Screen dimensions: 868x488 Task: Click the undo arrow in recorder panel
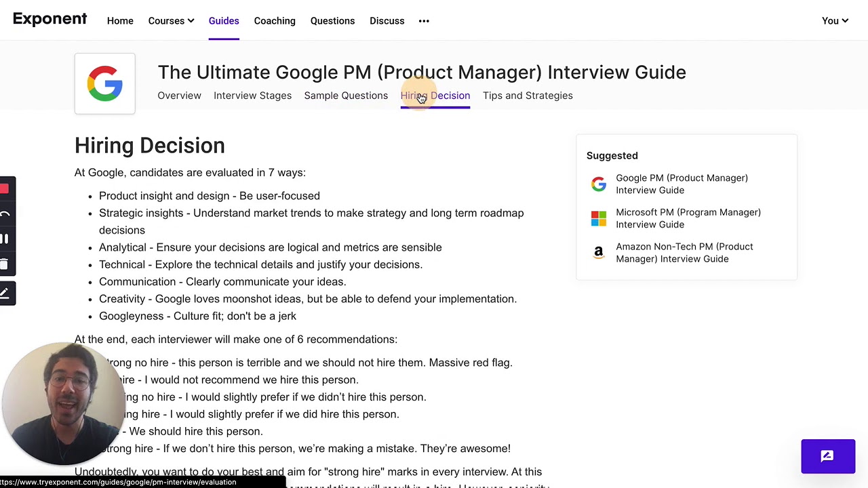5,215
